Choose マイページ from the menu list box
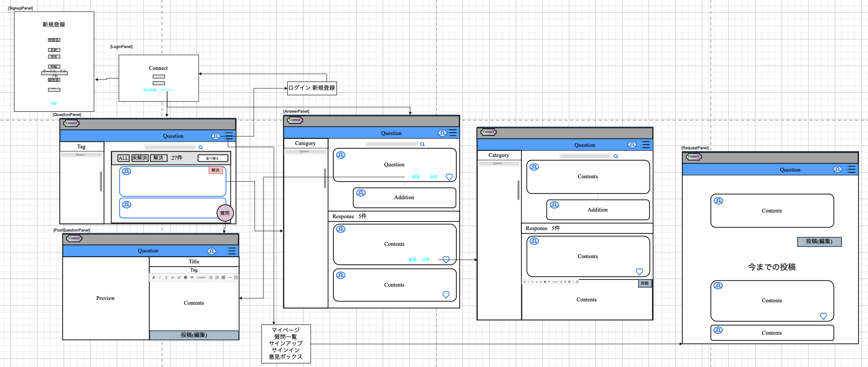The image size is (868, 367). coord(286,330)
